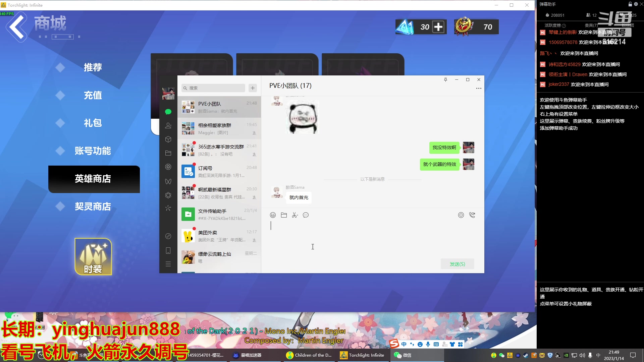Click username 琴键上的倒影 in danmaku list
The height and width of the screenshot is (362, 644).
pos(562,32)
